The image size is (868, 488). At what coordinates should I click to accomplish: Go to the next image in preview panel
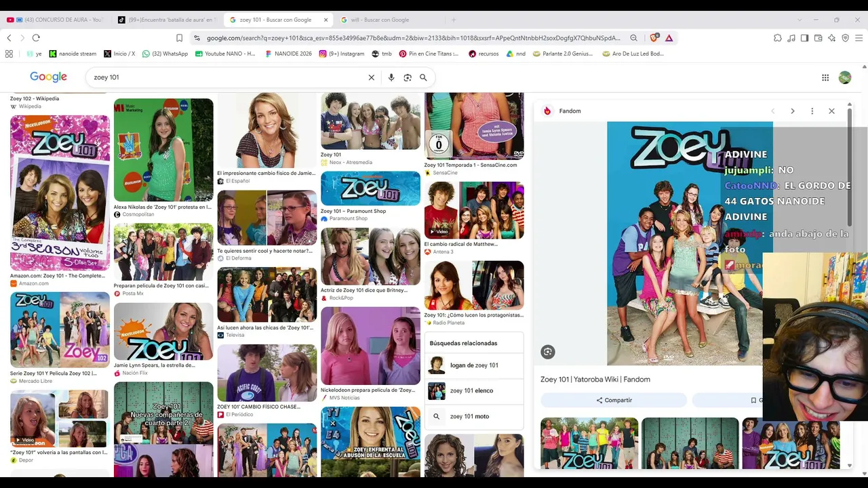click(x=792, y=111)
